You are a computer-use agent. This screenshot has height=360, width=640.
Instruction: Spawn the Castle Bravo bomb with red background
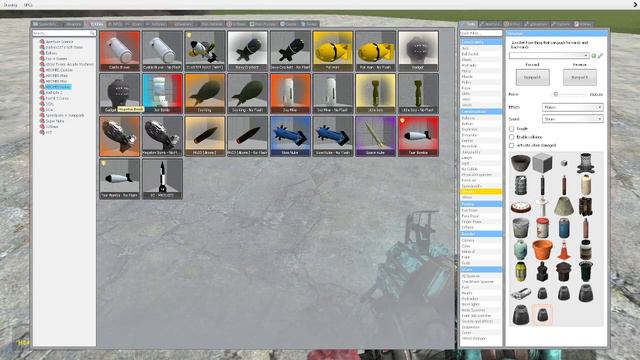[120, 51]
